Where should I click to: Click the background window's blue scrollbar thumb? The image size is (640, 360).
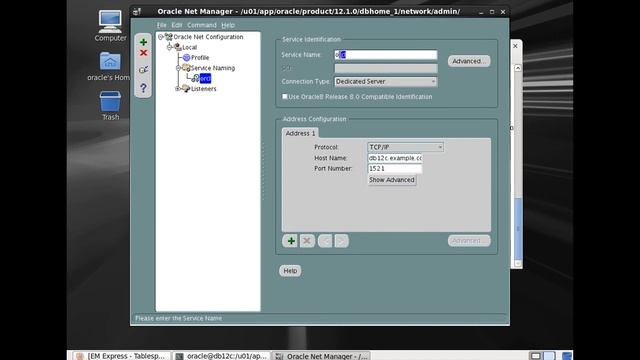click(x=518, y=229)
